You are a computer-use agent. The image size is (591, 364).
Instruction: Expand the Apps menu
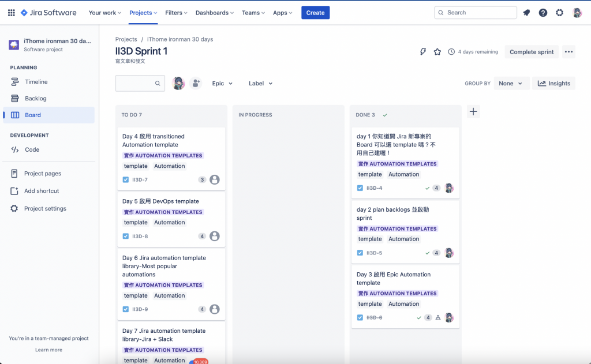point(283,13)
